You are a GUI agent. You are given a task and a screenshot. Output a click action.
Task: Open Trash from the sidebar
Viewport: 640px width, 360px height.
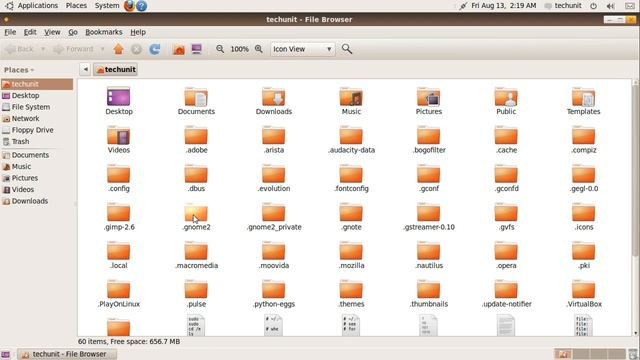(37, 141)
